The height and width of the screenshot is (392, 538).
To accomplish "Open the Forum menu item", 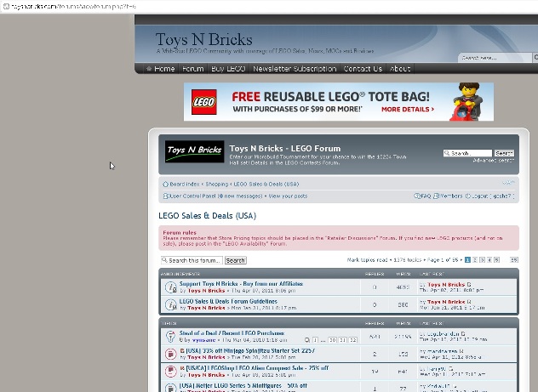I will click(193, 69).
